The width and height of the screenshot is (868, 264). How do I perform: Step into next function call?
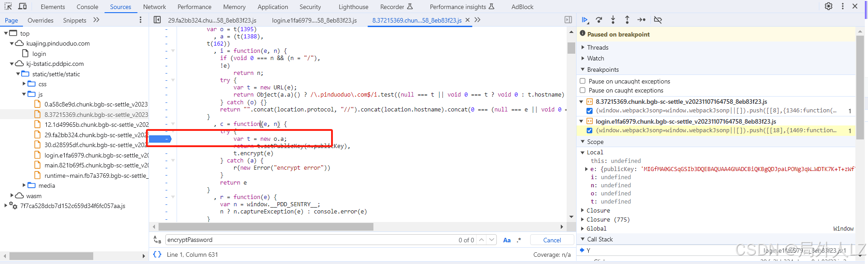pos(613,20)
